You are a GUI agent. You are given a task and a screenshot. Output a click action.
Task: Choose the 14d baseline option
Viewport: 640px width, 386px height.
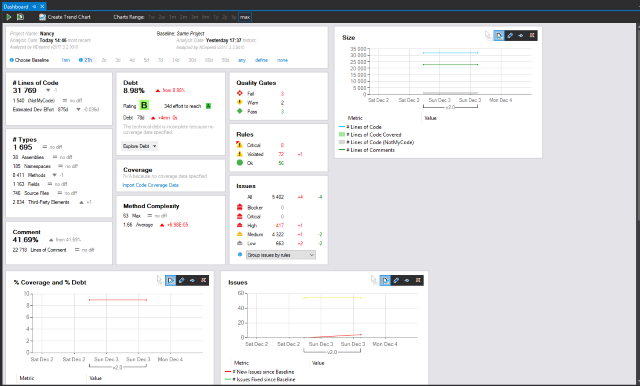(176, 60)
